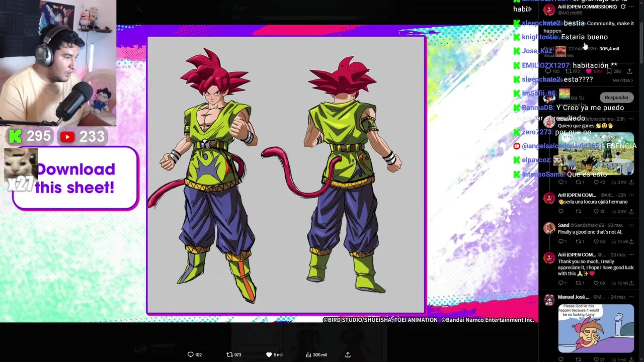The height and width of the screenshot is (362, 644).
Task: Click the Responder button
Action: 616,98
